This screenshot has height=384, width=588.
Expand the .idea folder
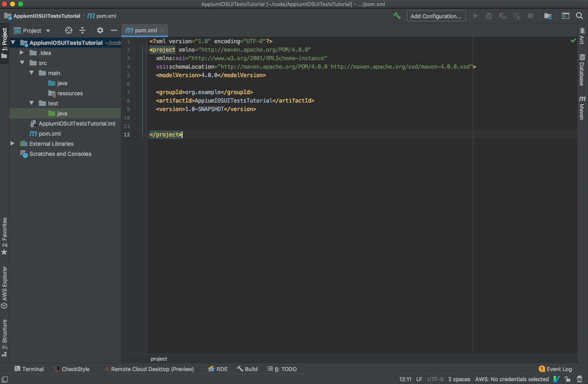(x=22, y=52)
